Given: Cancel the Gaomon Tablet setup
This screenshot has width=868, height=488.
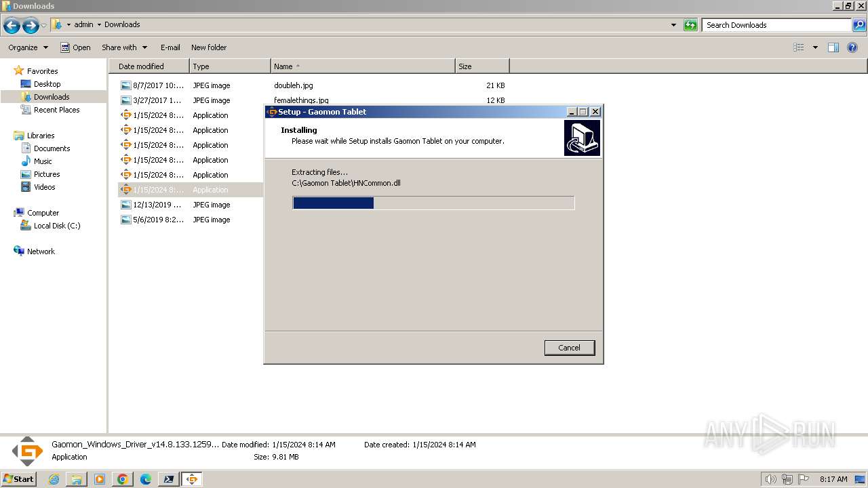Looking at the screenshot, I should click(x=570, y=348).
